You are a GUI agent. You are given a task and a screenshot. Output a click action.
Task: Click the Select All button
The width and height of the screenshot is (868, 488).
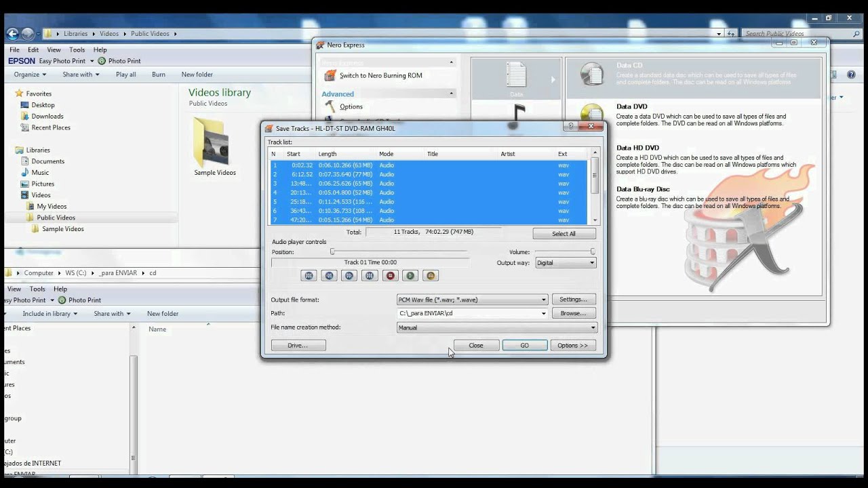pos(564,234)
